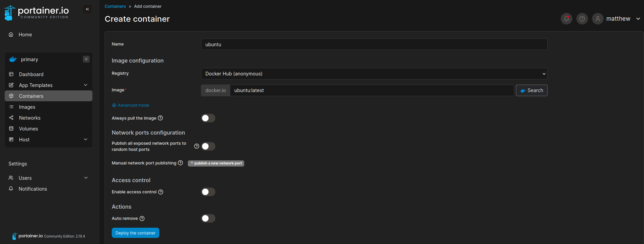Screen dimensions: 644x244
Task: Click help icon next to Always pull the image
Action: 161,118
